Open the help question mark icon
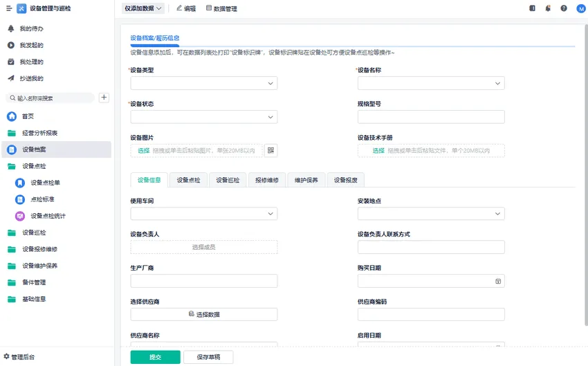This screenshot has width=588, height=366. (564, 8)
